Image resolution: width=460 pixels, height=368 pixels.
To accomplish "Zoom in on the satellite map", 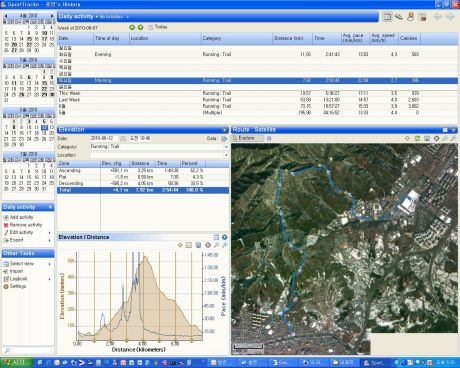I will point(445,138).
